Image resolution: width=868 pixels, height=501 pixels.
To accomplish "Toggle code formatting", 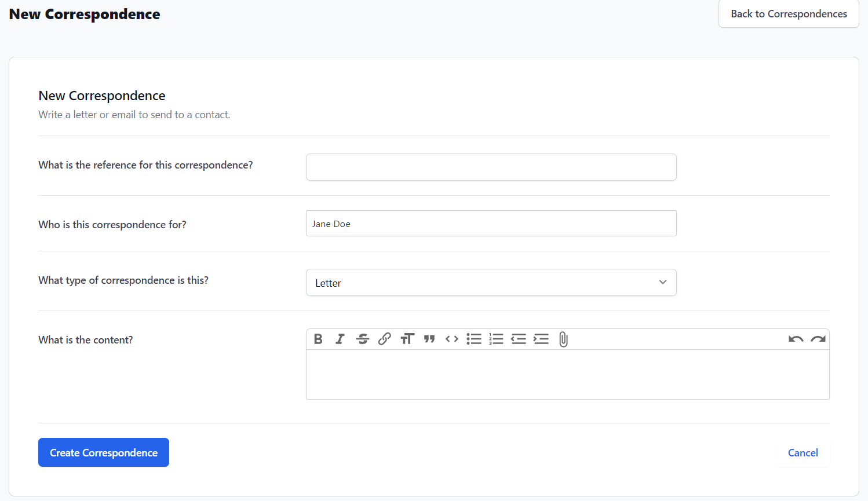I will click(452, 339).
